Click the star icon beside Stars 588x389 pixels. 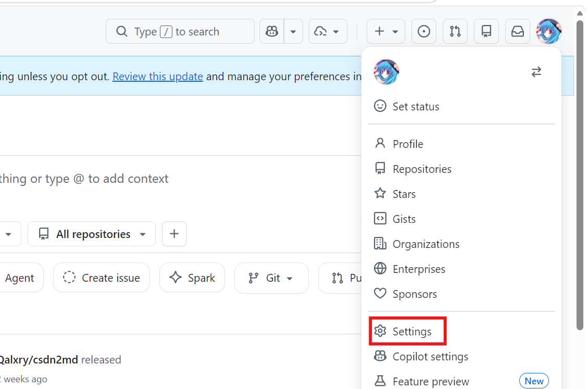[x=380, y=193]
